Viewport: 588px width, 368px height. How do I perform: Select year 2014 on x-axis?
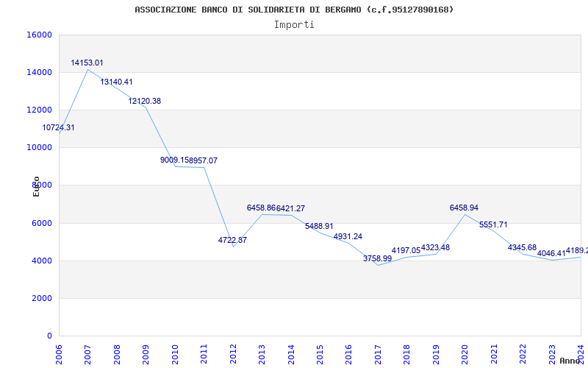[x=291, y=354]
